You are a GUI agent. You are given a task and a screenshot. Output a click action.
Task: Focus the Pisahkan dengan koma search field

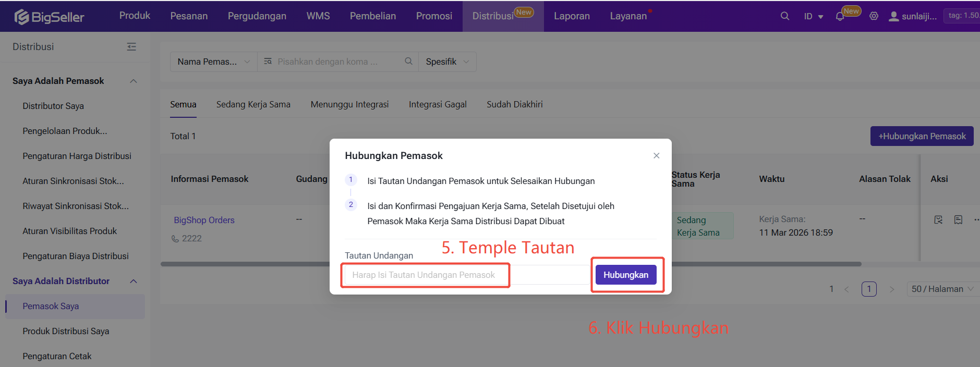click(x=339, y=62)
